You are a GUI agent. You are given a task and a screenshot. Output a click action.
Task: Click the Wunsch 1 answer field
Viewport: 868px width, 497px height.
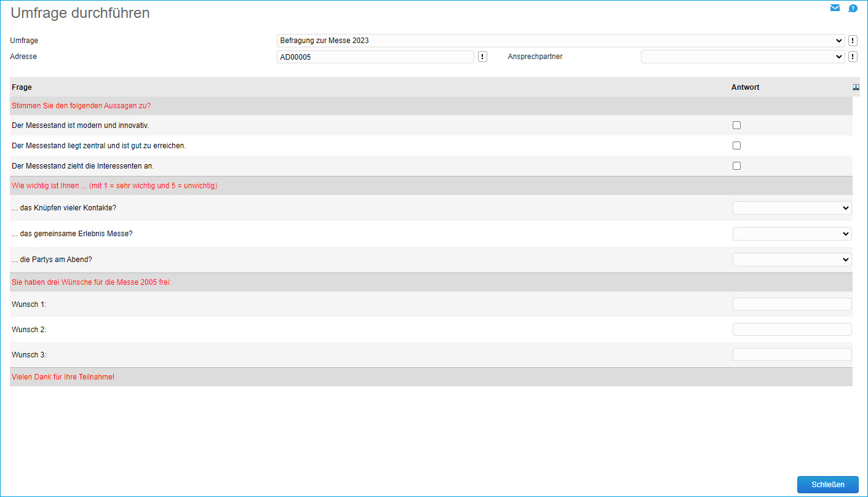click(x=792, y=304)
